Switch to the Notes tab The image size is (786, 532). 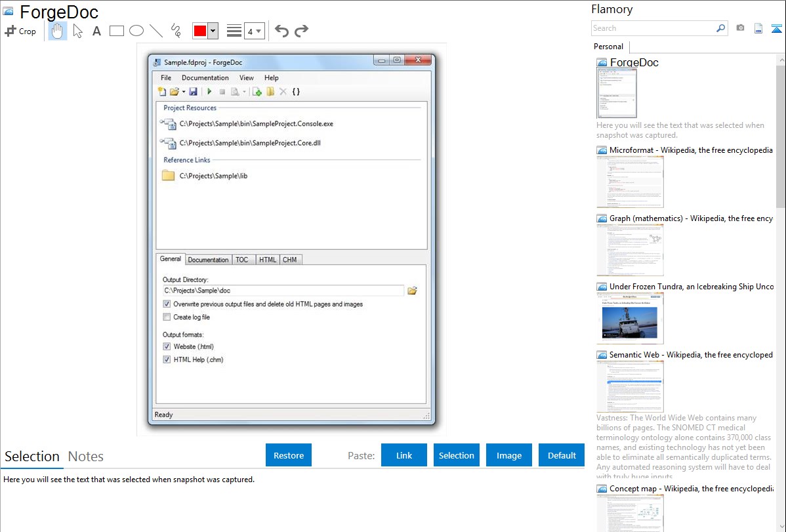pyautogui.click(x=86, y=457)
